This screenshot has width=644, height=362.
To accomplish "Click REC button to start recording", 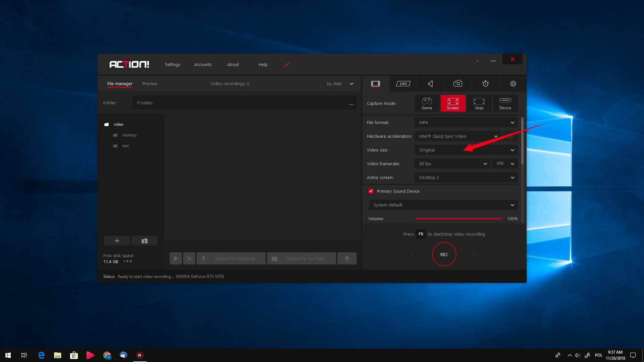I will click(x=444, y=254).
